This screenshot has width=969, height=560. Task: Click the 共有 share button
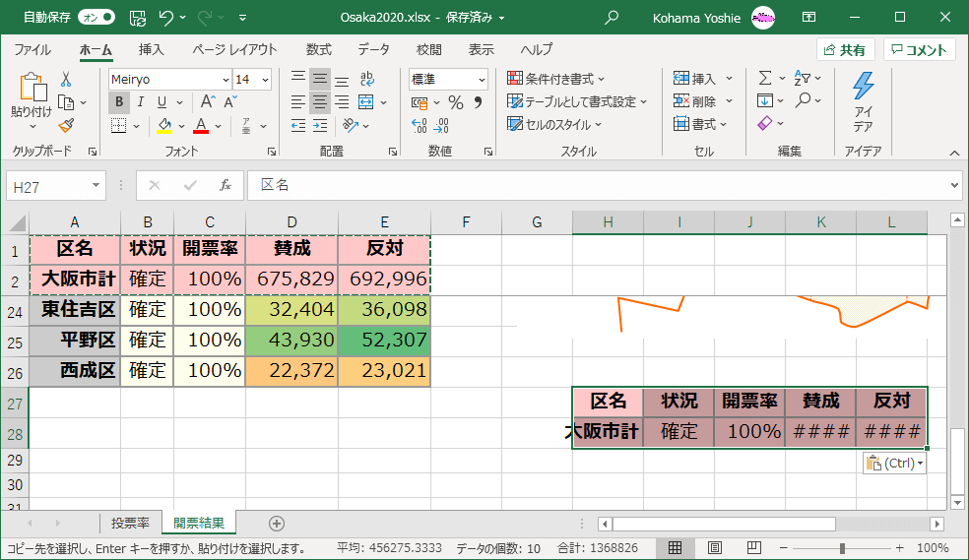(845, 50)
